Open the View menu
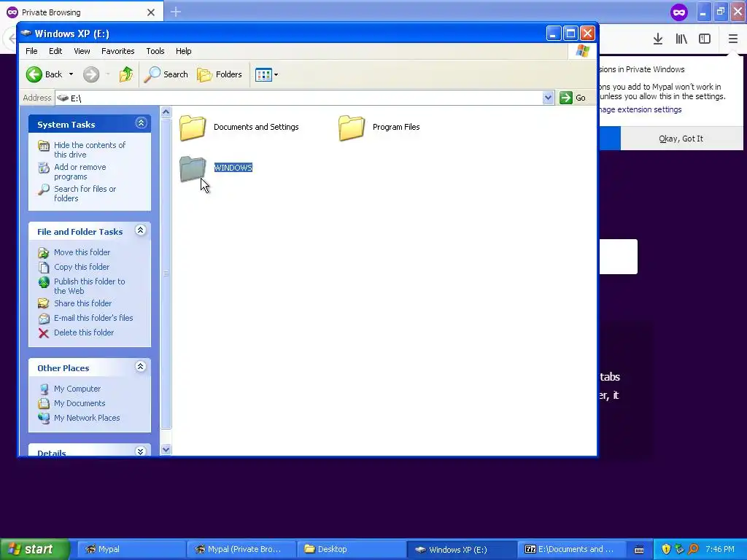 coord(82,51)
